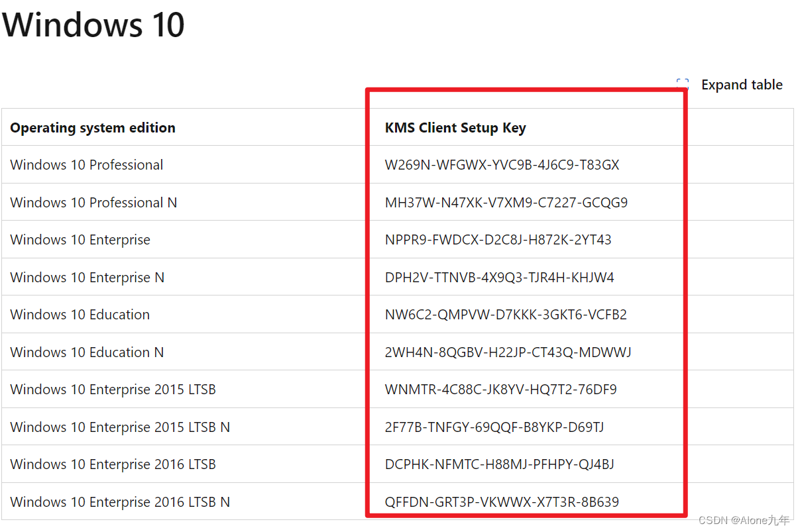Click key QFFDN-GRT3P-VKWWX-X7T3R-8B639
Screen dimensions: 800x532
coord(502,502)
